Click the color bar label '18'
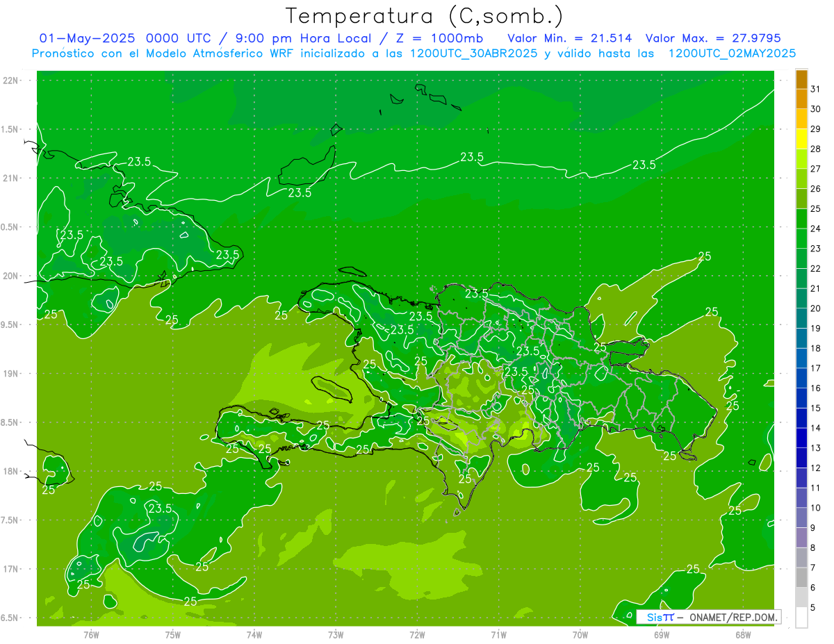Screen dimensions: 834x644 [x=816, y=348]
